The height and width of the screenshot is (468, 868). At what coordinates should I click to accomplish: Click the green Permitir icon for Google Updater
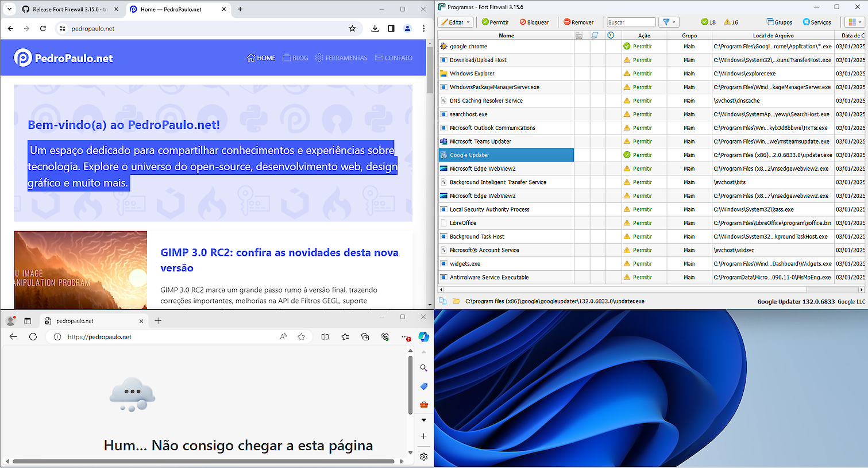point(627,155)
